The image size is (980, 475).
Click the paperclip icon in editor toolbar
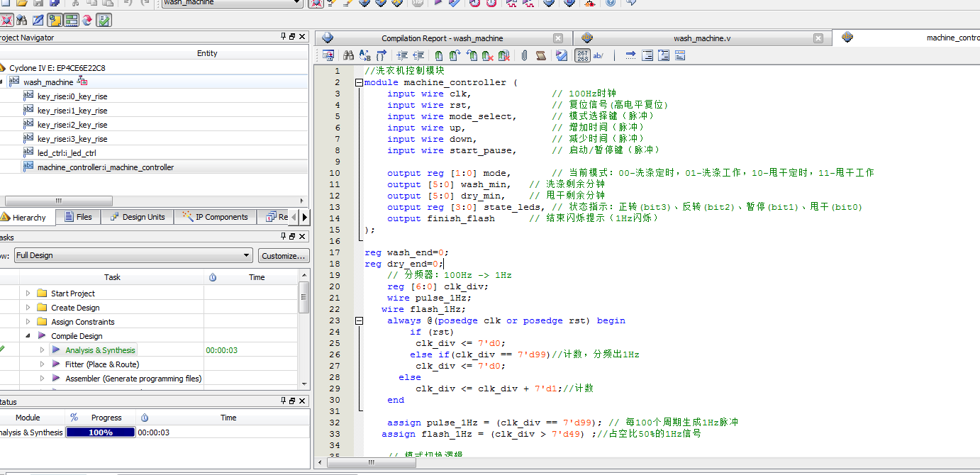[x=524, y=55]
